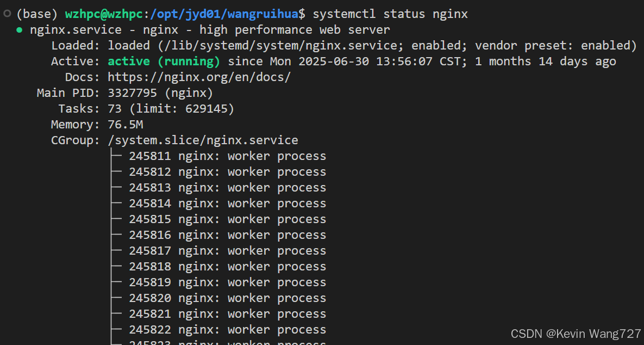644x345 pixels.
Task: Click worker process row 245817
Action: (x=228, y=251)
